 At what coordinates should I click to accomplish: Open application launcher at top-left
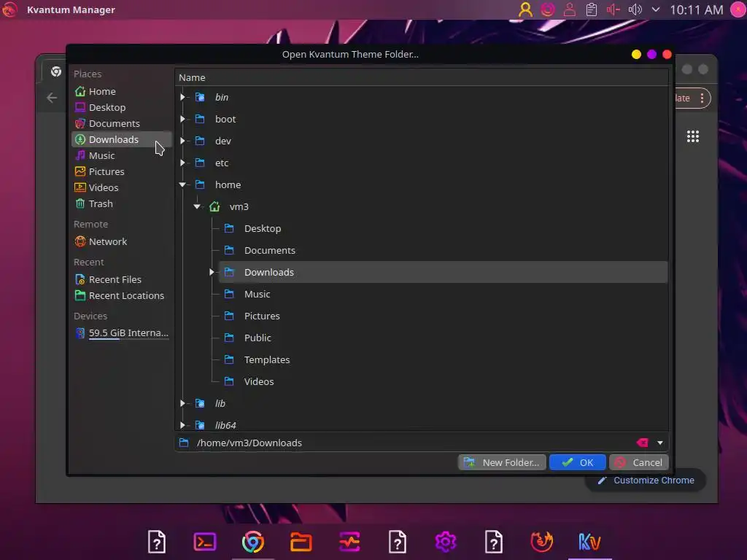[x=9, y=9]
